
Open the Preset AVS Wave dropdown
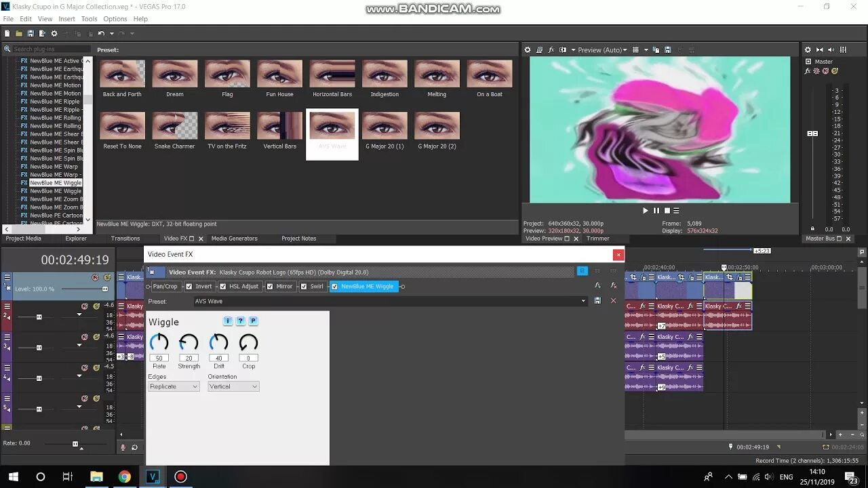coord(583,301)
